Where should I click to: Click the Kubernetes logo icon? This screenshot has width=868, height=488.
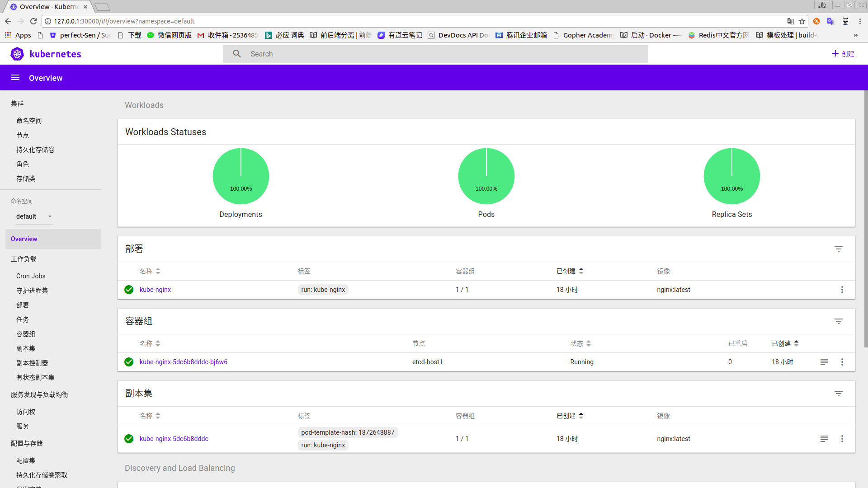coord(17,54)
